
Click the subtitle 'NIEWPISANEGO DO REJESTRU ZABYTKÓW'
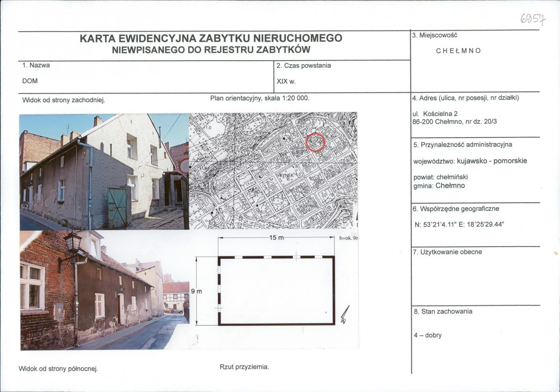point(211,50)
